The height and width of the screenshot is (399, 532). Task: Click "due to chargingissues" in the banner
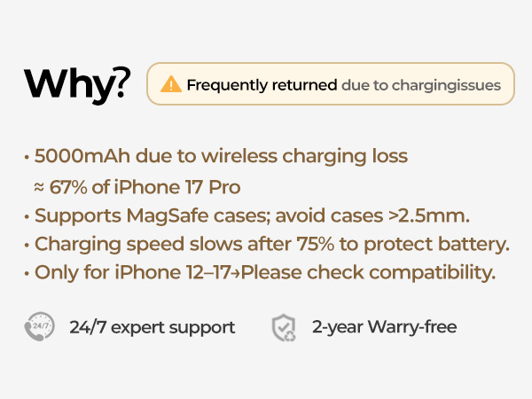tap(421, 85)
